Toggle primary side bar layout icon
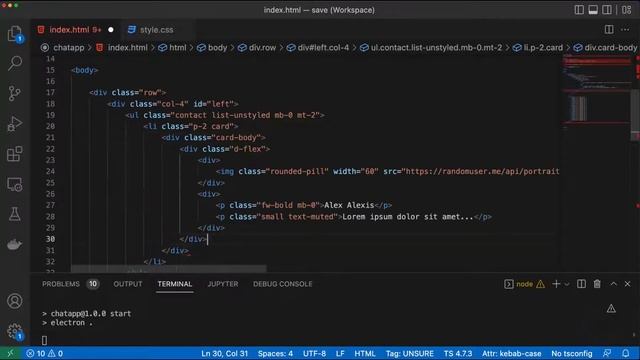The image size is (640, 360). (x=579, y=10)
